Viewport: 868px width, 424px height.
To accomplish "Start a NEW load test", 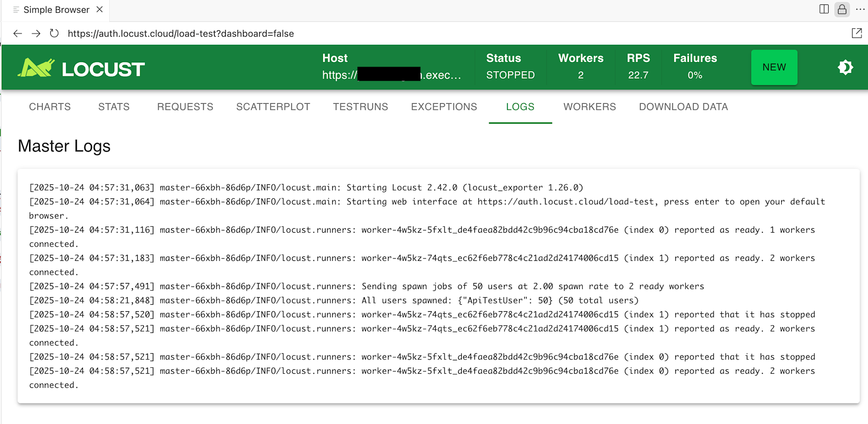I will [774, 67].
